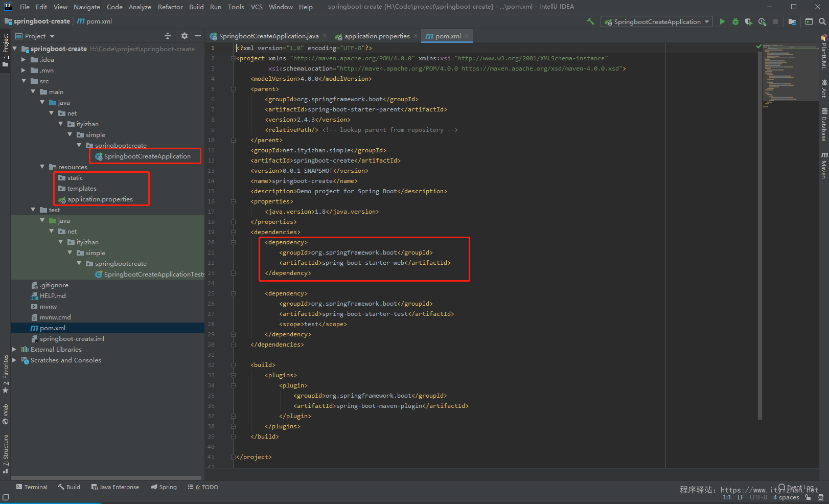Open the 6: TODO tool window
The image size is (829, 504).
coord(203,487)
